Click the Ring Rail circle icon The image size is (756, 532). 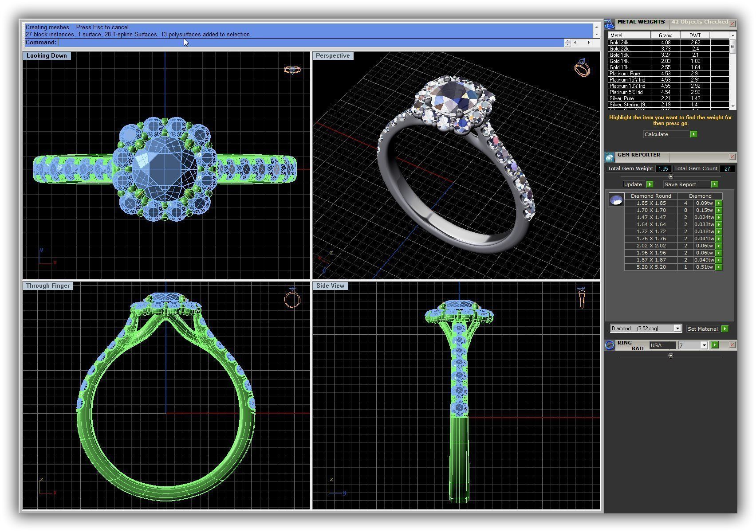pos(610,345)
